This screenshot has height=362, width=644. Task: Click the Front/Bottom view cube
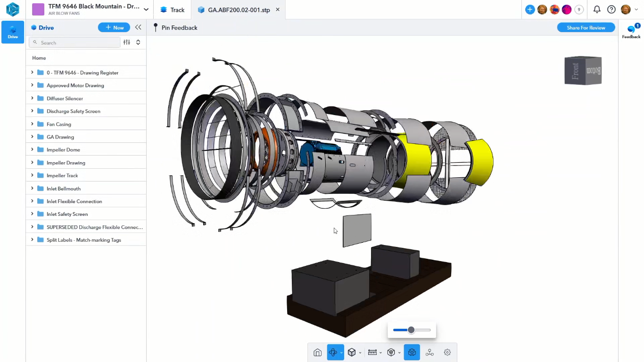[x=583, y=71]
